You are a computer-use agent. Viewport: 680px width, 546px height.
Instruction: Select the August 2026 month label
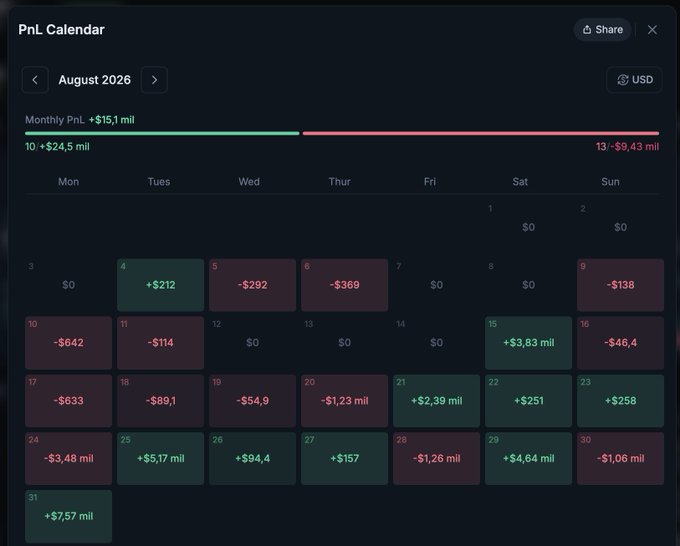(95, 80)
